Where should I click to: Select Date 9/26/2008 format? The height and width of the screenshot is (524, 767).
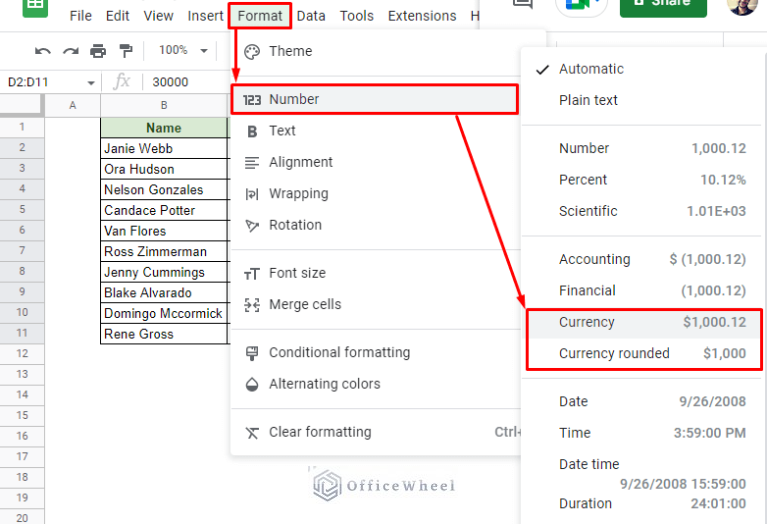644,402
